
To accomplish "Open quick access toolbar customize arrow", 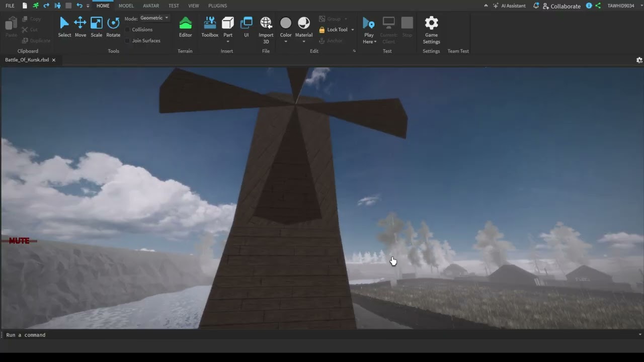I will point(88,6).
